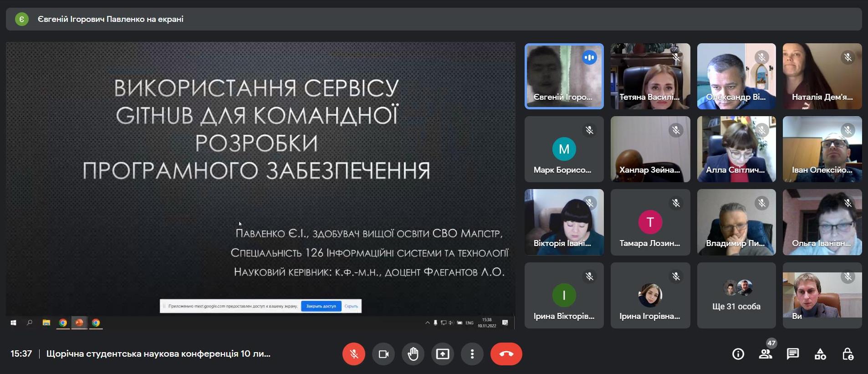Image resolution: width=868 pixels, height=374 pixels.
Task: Select the Євгеній Ігоро... speaker tile
Action: pos(564,76)
